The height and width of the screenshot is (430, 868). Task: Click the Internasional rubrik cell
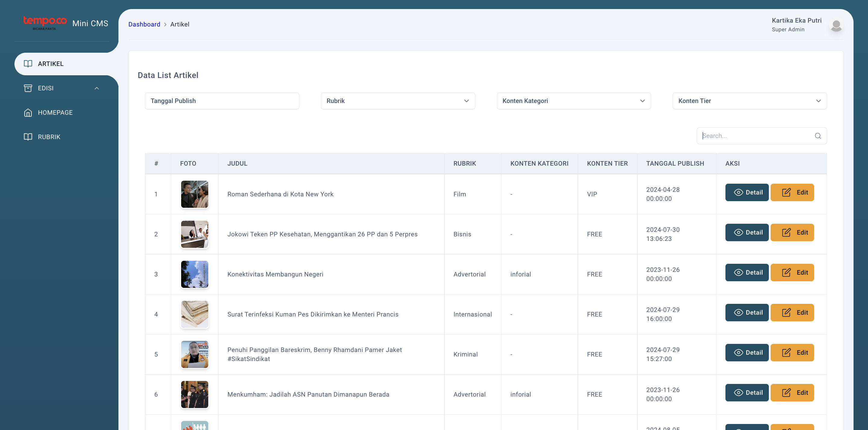click(472, 314)
